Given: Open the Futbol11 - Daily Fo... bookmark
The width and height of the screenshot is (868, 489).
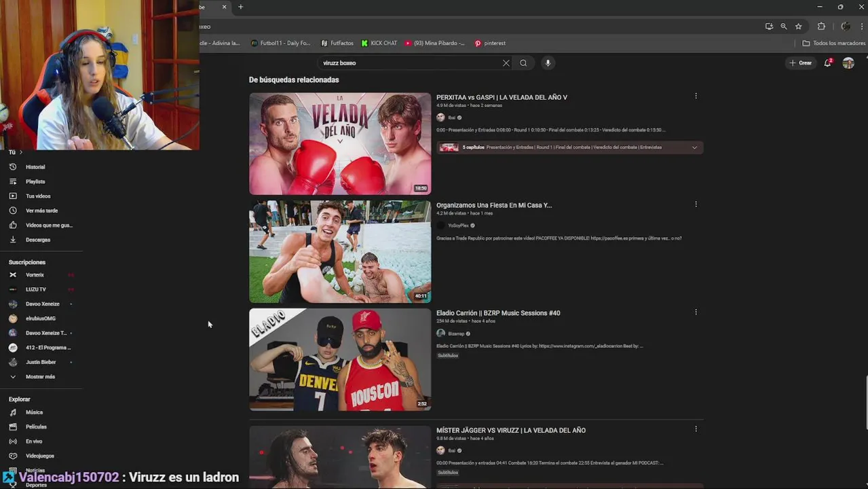Looking at the screenshot, I should coord(280,43).
